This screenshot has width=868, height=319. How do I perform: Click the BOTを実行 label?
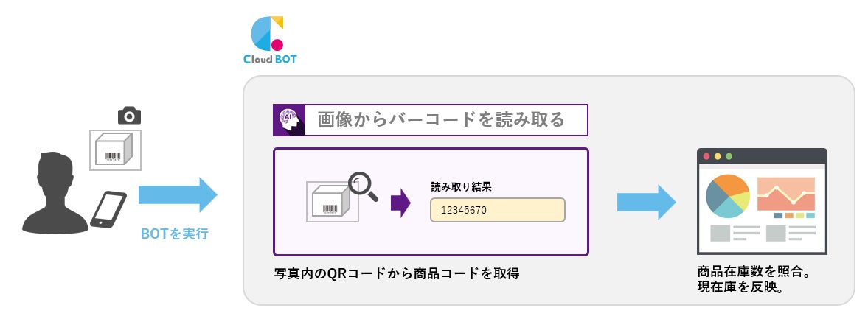(x=174, y=234)
